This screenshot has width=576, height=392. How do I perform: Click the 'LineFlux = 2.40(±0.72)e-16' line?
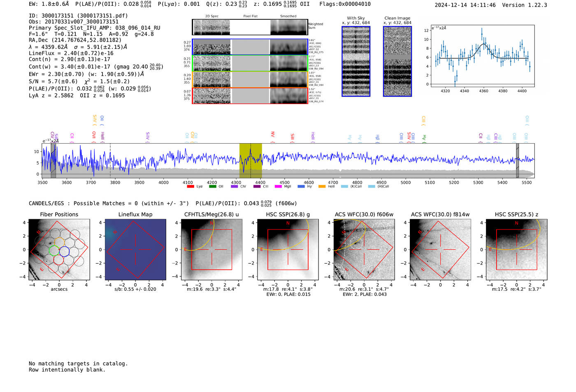(71, 53)
